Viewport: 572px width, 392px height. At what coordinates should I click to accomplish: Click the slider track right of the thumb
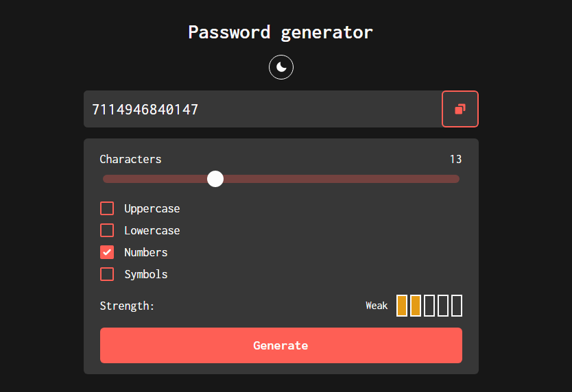point(341,179)
